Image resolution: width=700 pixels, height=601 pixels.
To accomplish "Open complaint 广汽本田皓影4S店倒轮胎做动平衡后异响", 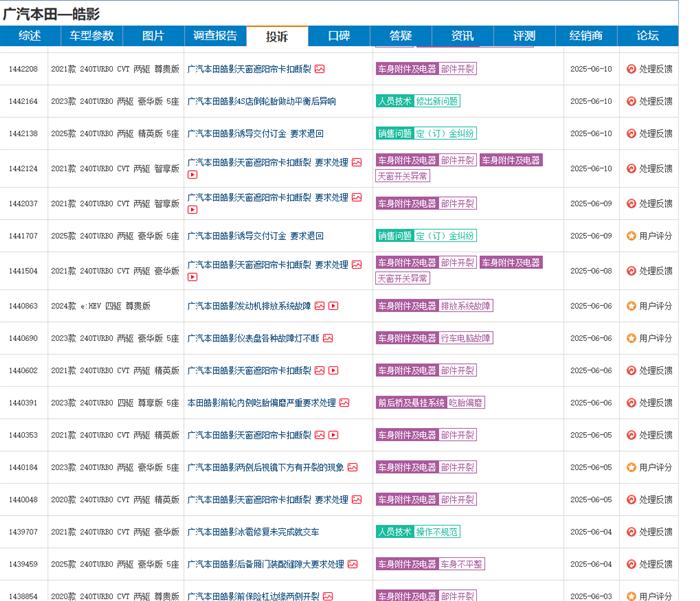I will pyautogui.click(x=262, y=101).
